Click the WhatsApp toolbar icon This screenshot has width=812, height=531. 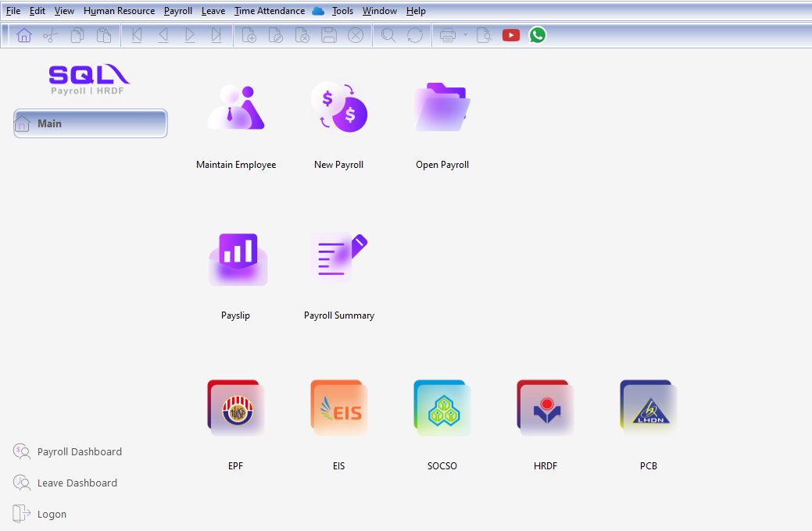[x=537, y=34]
